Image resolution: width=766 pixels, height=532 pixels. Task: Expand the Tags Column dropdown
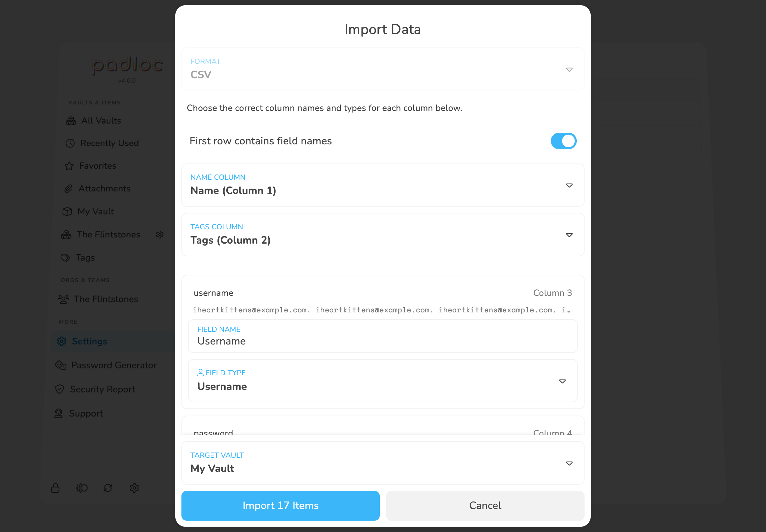(x=383, y=235)
